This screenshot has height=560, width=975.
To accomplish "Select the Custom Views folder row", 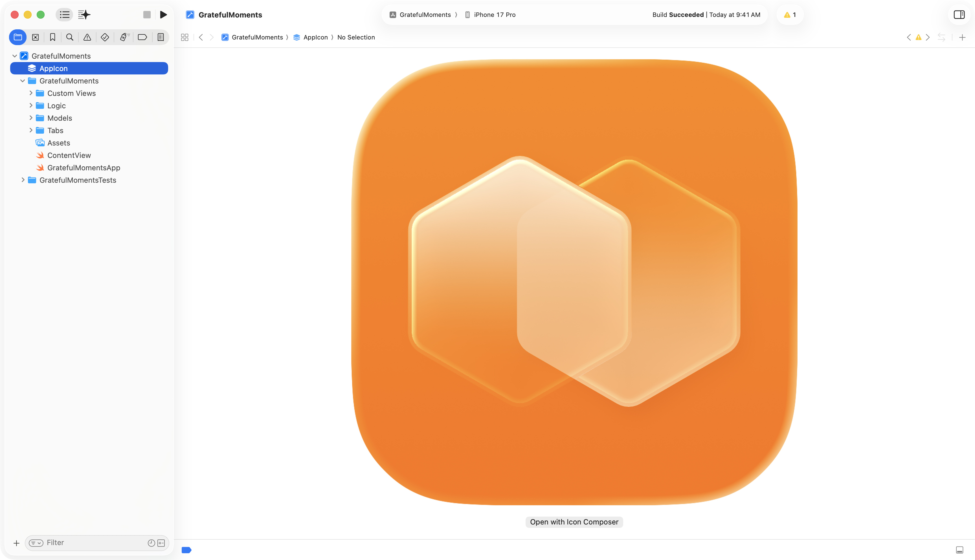I will [x=89, y=93].
